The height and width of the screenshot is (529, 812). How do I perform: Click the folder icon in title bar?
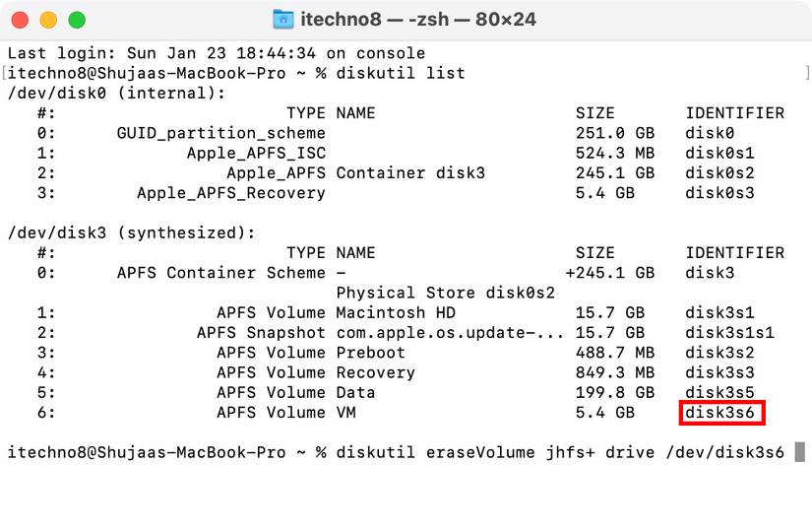(283, 20)
